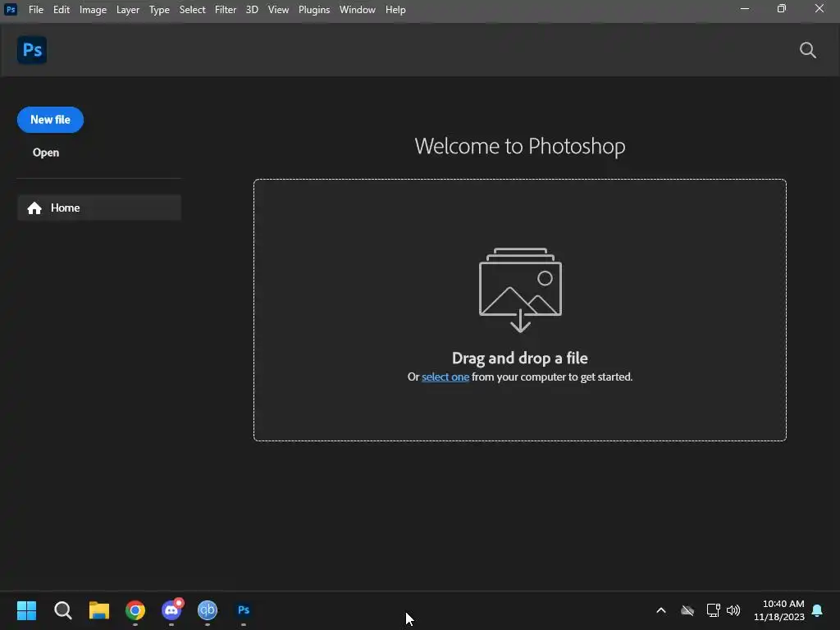Click the Photoshop taskbar icon

click(x=244, y=610)
